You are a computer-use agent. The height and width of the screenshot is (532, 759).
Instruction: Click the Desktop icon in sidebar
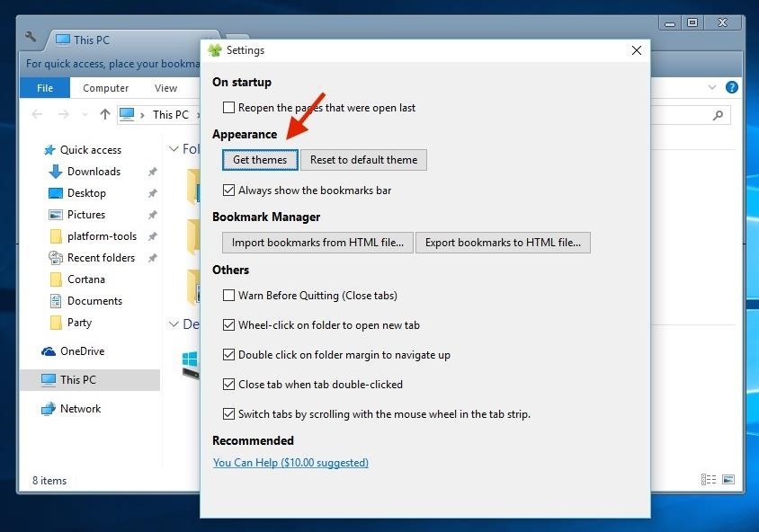[56, 193]
